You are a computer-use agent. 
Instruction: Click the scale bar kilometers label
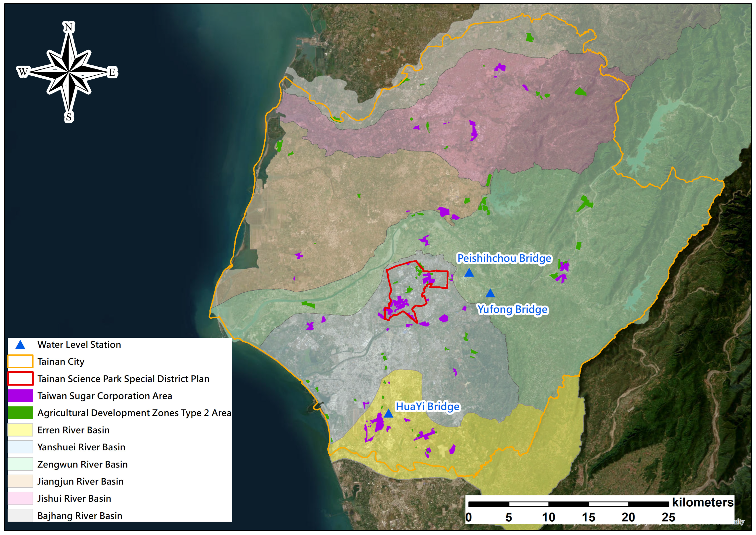tap(703, 503)
